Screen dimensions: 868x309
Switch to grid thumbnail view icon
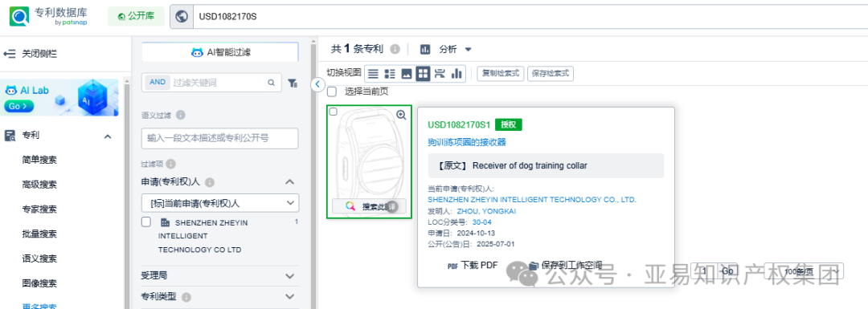[x=423, y=74]
